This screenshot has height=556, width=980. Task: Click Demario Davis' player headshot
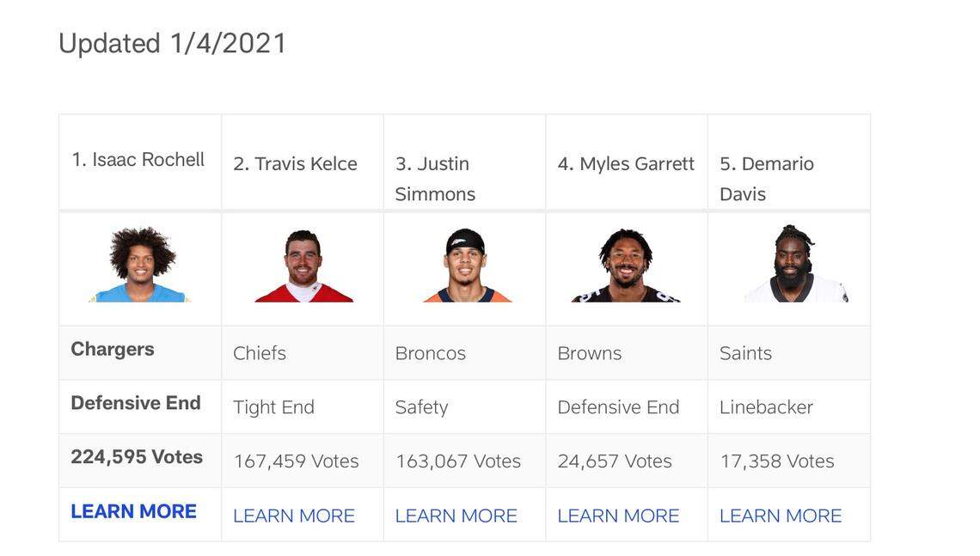coord(794,265)
